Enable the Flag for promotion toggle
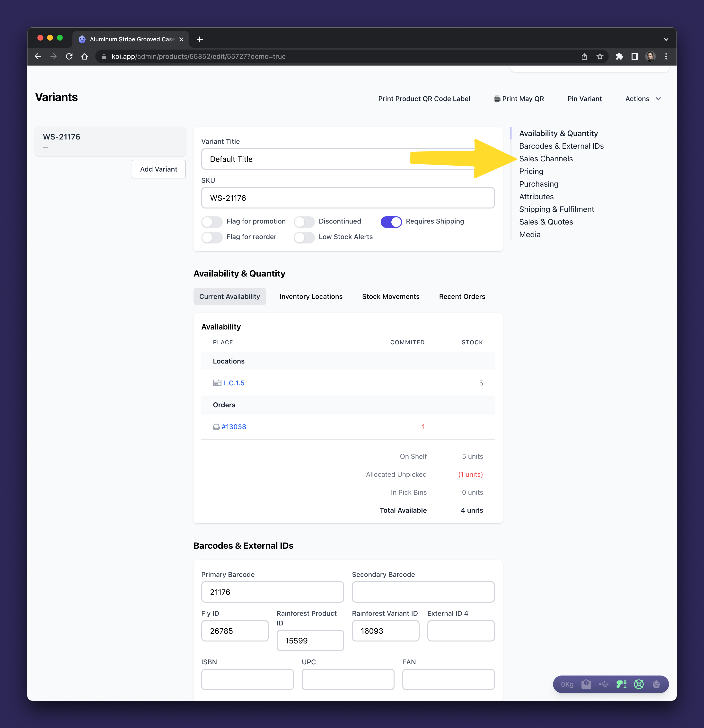The height and width of the screenshot is (728, 704). (x=212, y=222)
